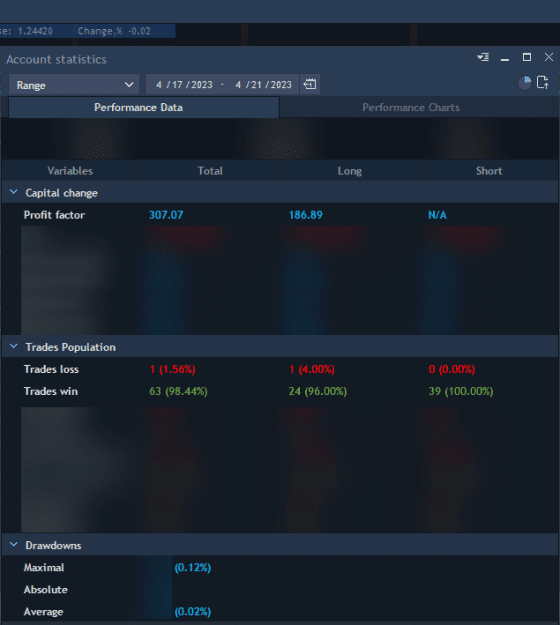Collapse the Capital change section
Image resolution: width=560 pixels, height=625 pixels.
[x=14, y=193]
